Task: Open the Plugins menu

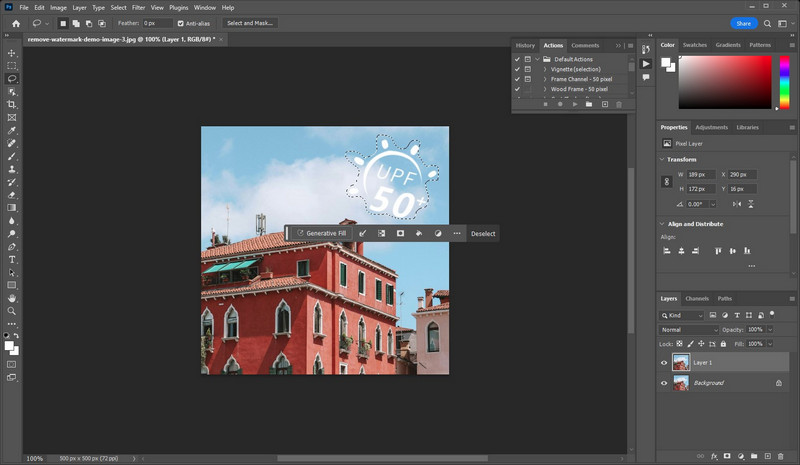Action: (x=179, y=8)
